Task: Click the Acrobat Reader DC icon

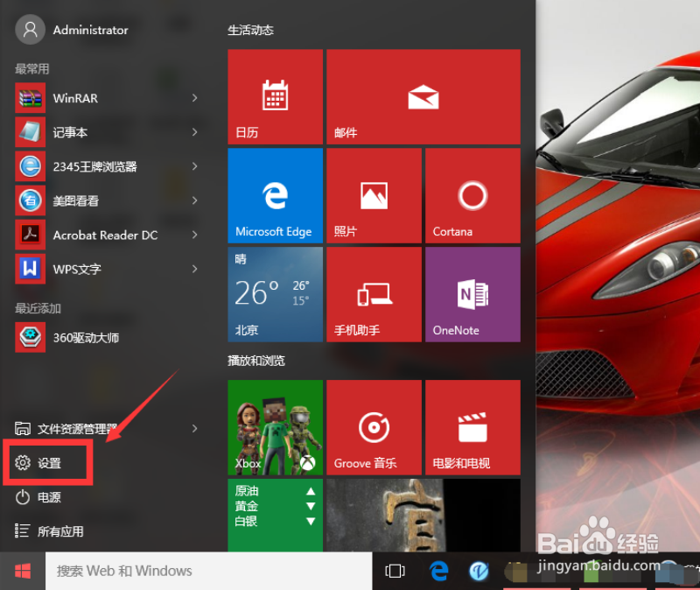Action: point(31,235)
